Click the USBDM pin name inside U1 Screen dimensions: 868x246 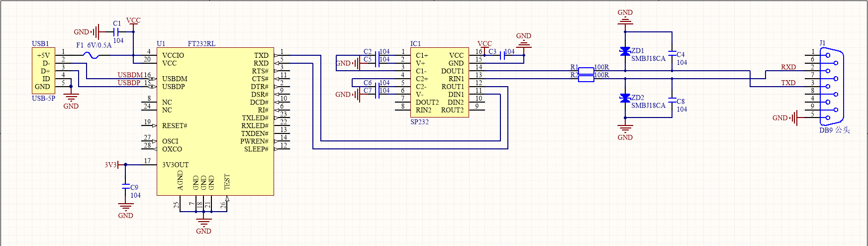[175, 79]
